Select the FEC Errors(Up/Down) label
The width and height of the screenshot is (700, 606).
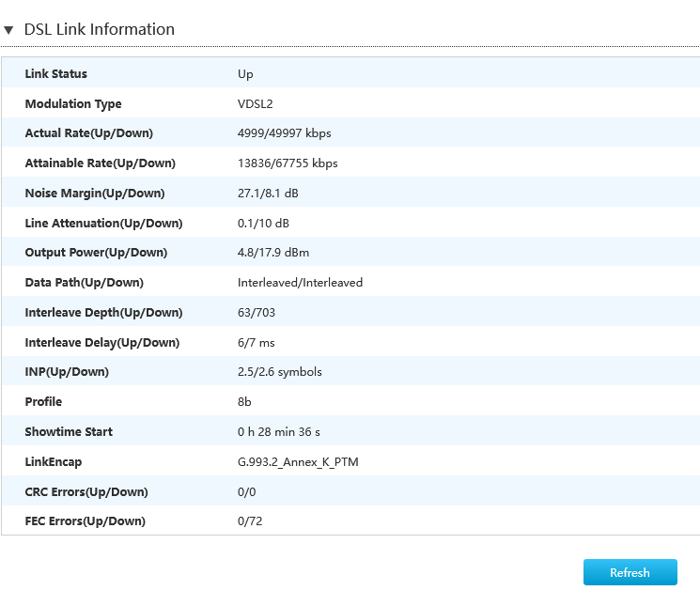[85, 521]
